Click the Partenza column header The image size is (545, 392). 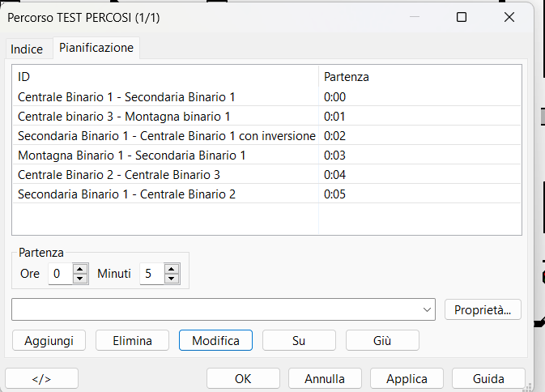point(347,77)
